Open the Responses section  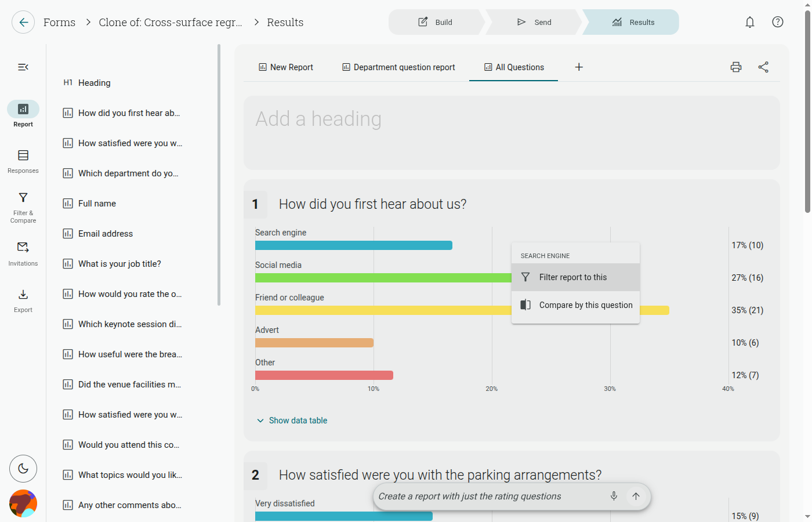(x=23, y=161)
